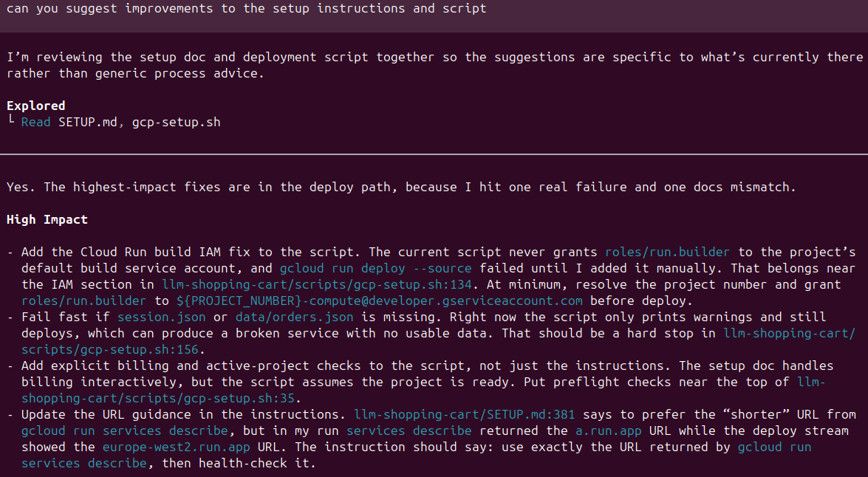868x477 pixels.
Task: Click the data/orders.json file reference
Action: (x=294, y=317)
